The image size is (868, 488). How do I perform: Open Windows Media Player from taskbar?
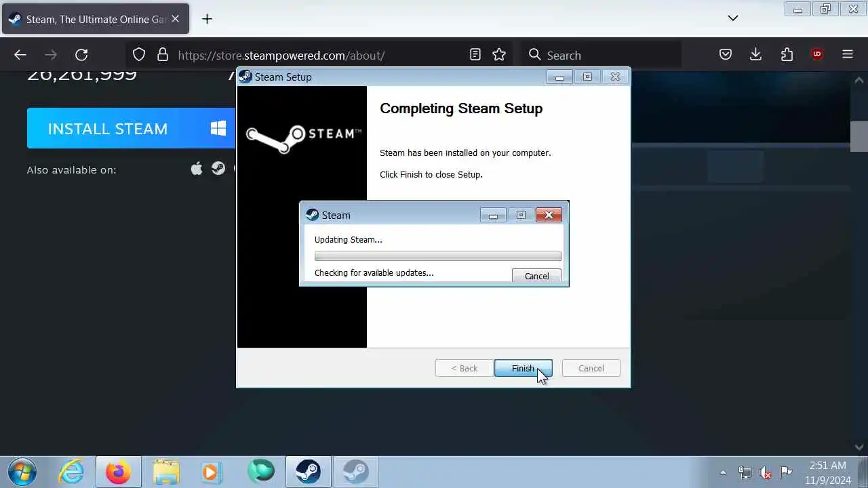point(212,472)
